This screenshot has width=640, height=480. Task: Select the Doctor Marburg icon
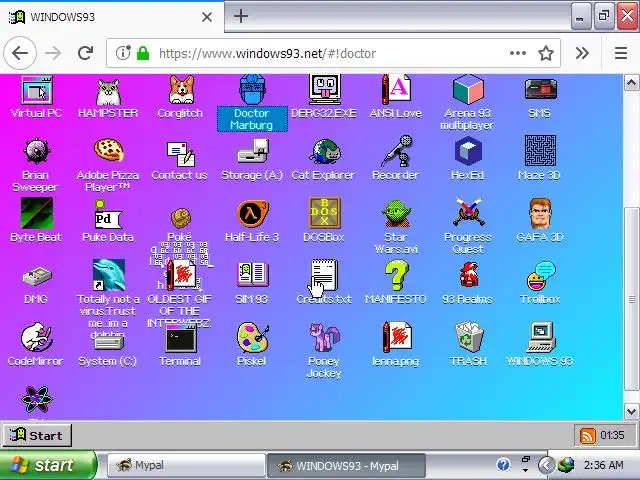click(x=252, y=90)
